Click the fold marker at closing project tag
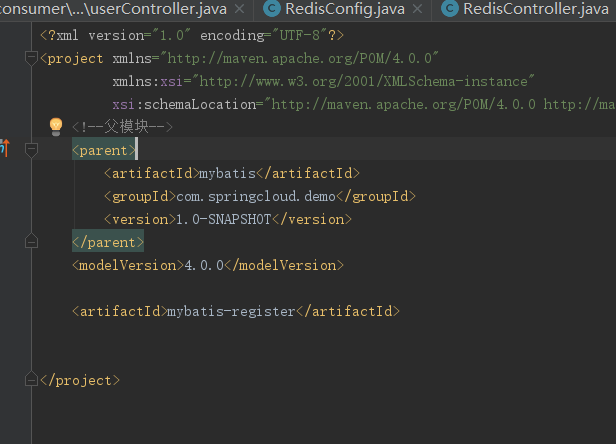Screen dimensions: 616x444 click(x=31, y=380)
